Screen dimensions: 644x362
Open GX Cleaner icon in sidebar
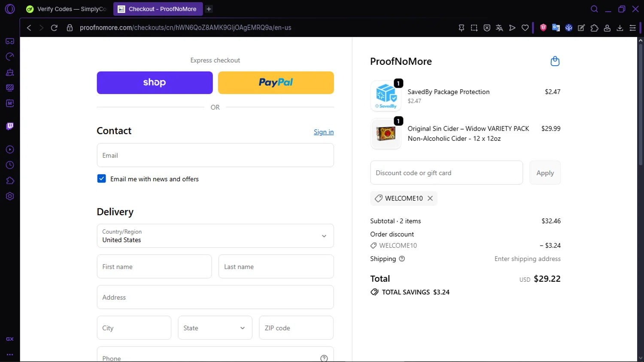(x=10, y=72)
